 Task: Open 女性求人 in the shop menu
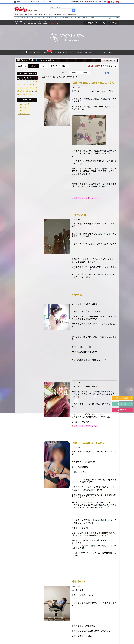coord(102,52)
